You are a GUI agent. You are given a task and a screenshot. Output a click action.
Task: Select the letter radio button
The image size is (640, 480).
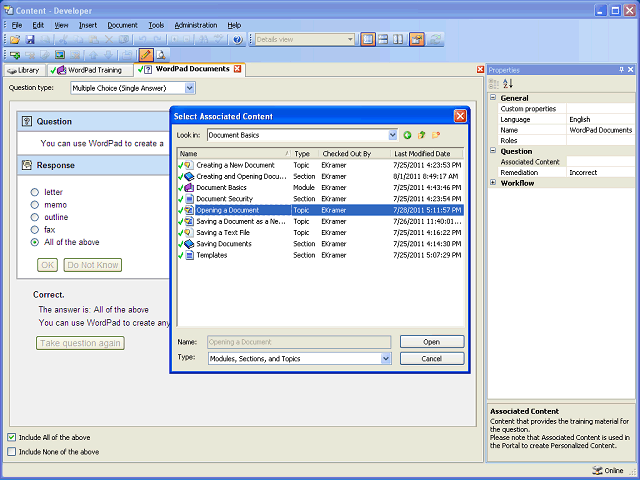[x=35, y=192]
